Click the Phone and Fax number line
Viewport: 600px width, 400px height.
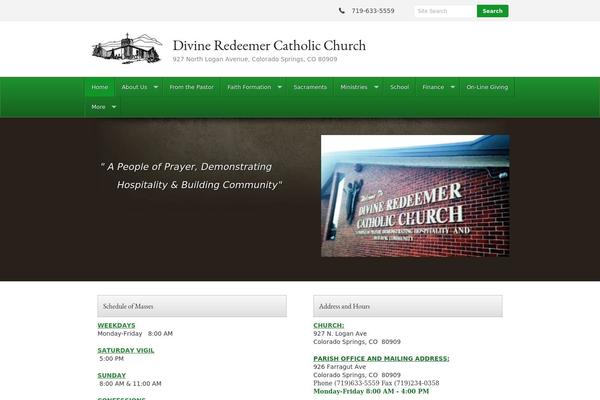tap(376, 383)
